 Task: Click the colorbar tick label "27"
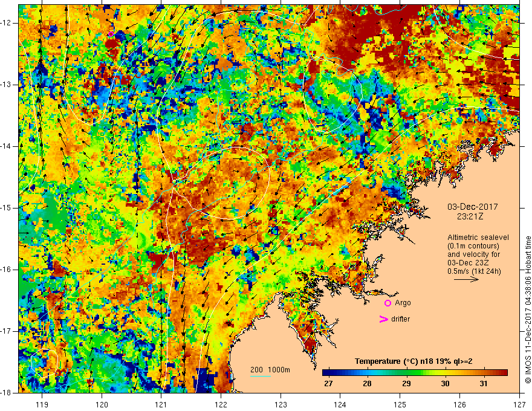[x=328, y=384]
